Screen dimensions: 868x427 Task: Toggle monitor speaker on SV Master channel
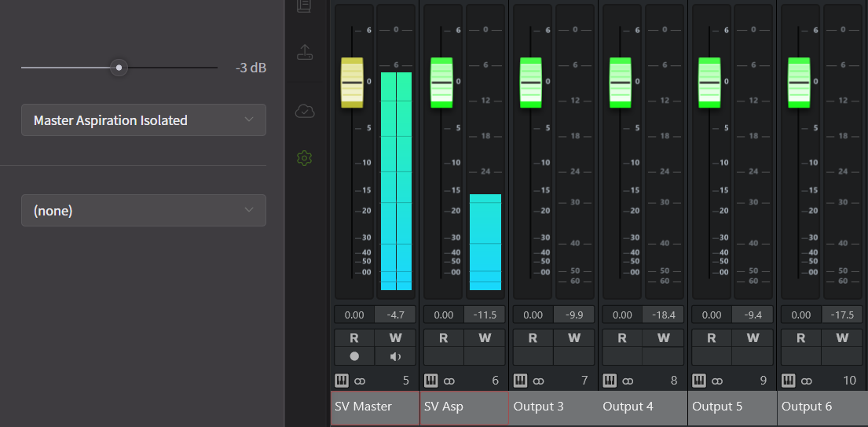[395, 356]
